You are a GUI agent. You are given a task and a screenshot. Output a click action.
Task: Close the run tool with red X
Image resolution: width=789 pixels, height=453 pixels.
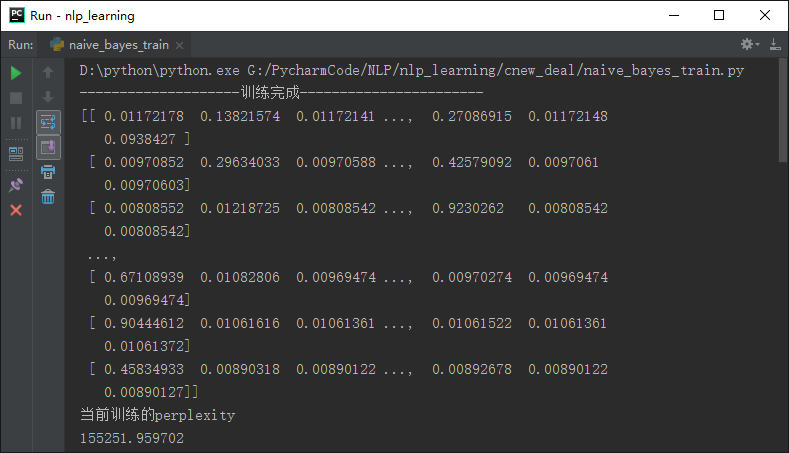(16, 210)
